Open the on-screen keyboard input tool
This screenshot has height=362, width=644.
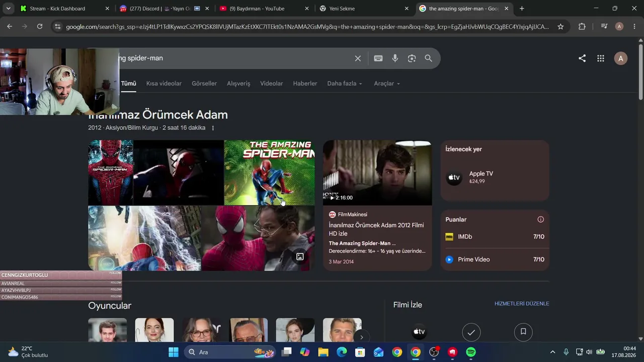378,58
